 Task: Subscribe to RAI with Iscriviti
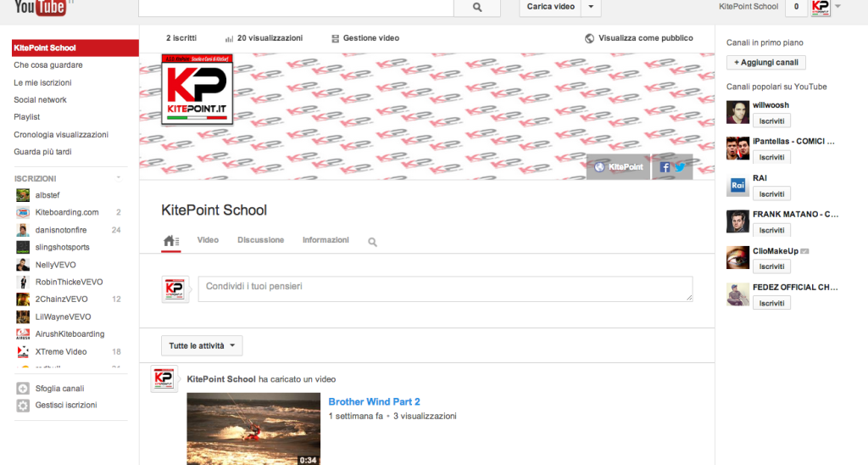click(x=771, y=194)
